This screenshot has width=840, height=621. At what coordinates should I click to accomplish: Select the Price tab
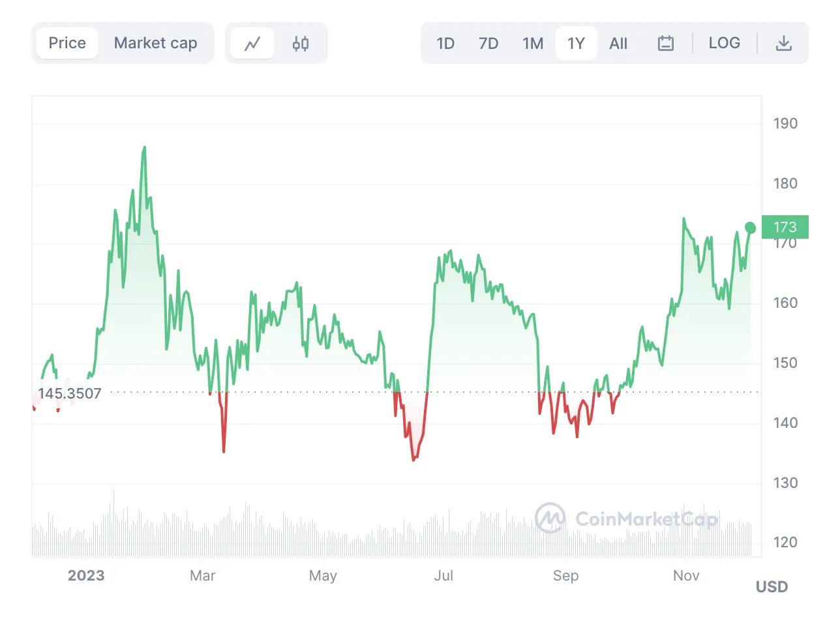tap(67, 44)
